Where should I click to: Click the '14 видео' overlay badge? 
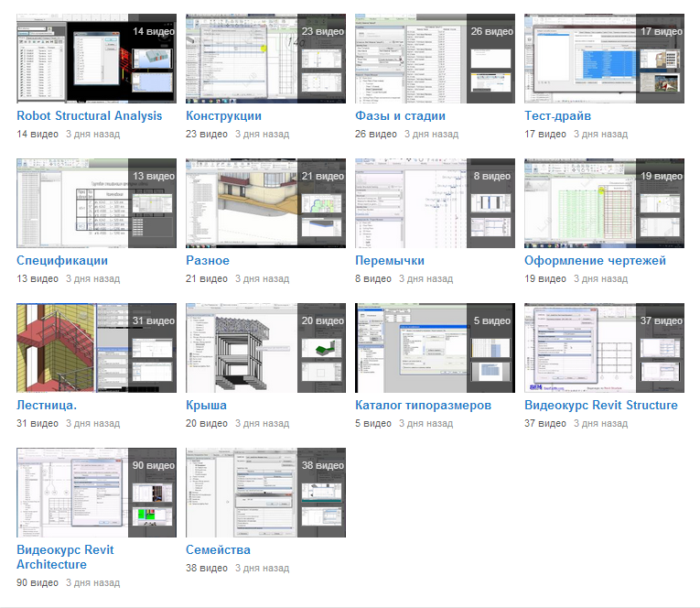154,31
